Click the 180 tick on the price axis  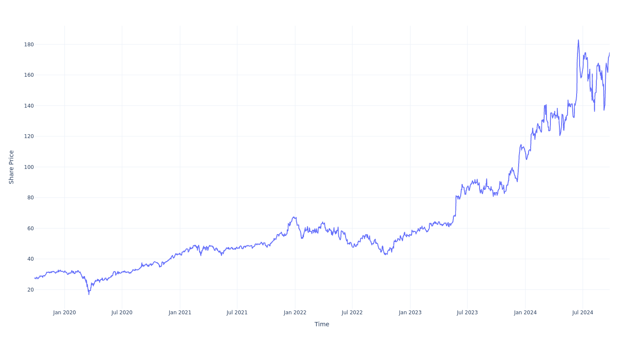click(x=29, y=45)
